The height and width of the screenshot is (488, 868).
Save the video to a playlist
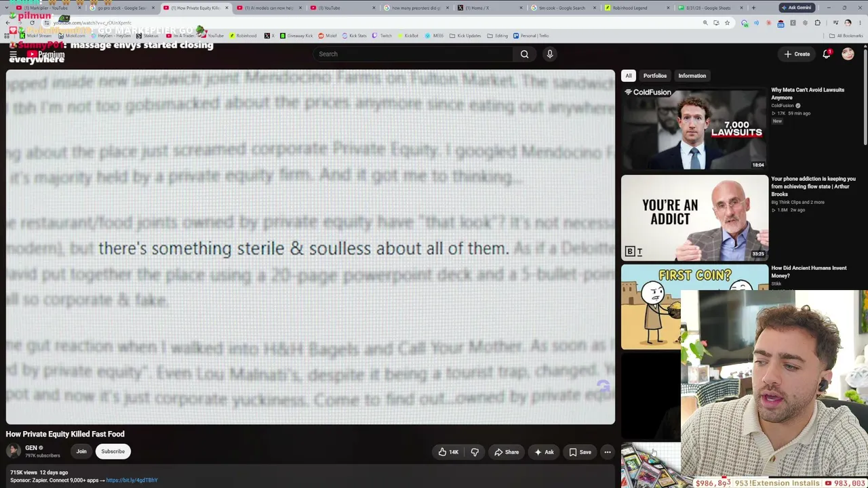[x=580, y=452]
